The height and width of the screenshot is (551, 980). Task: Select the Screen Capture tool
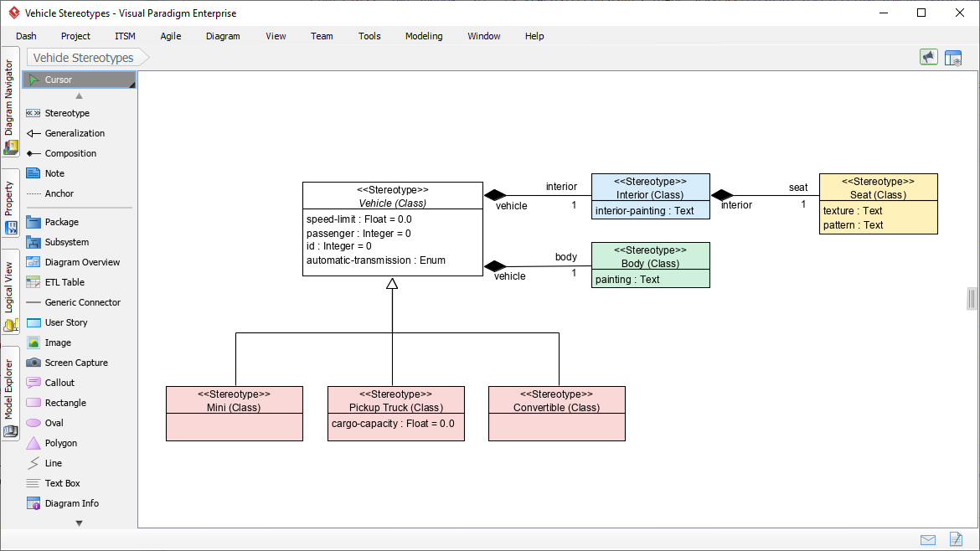77,363
